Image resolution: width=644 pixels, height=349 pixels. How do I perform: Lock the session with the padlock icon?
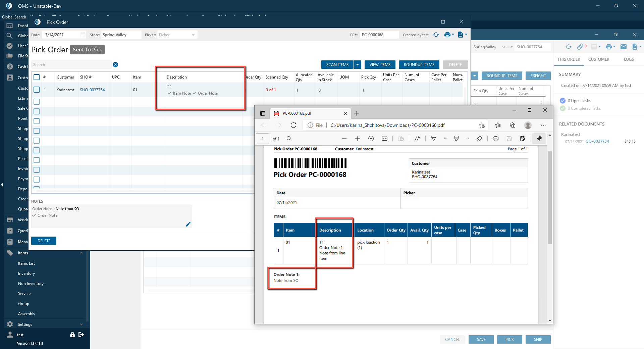72,335
